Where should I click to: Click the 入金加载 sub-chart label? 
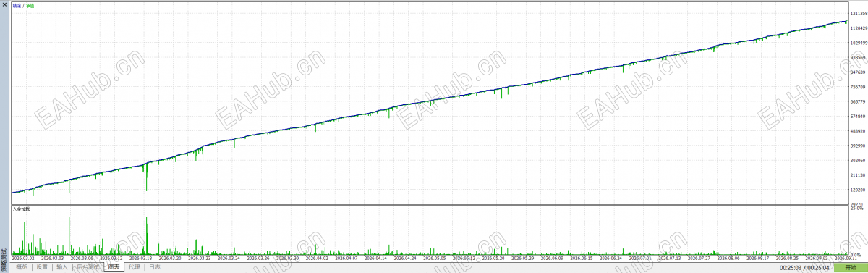[x=21, y=209]
